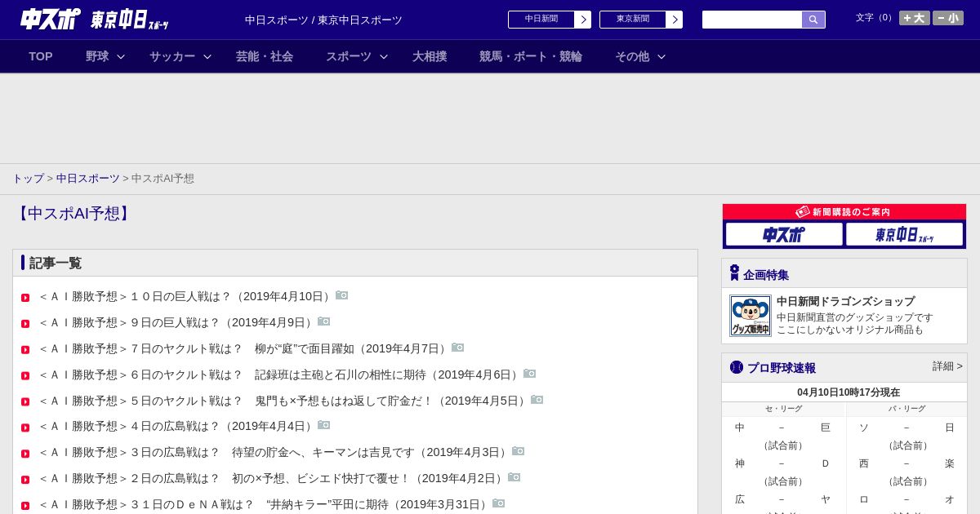Screen dimensions: 980x514
Task: Click camera icon after 2日の広島戦 article
Action: pyautogui.click(x=514, y=477)
